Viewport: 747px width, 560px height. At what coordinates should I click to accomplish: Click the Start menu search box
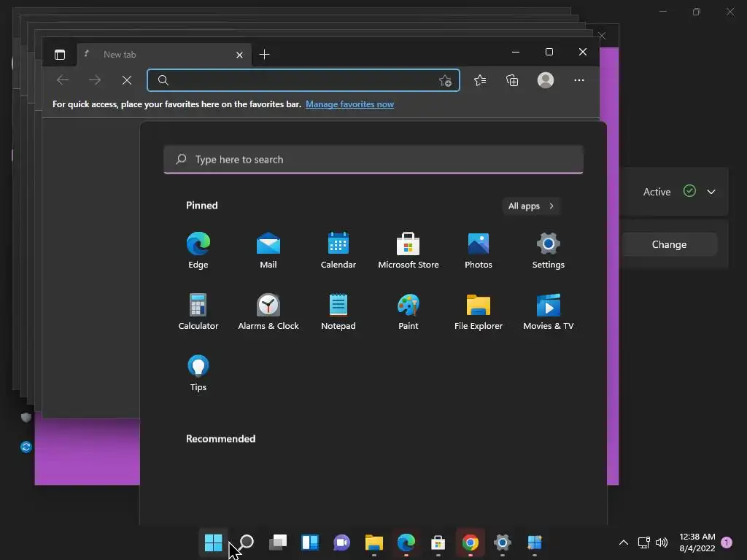click(x=373, y=160)
